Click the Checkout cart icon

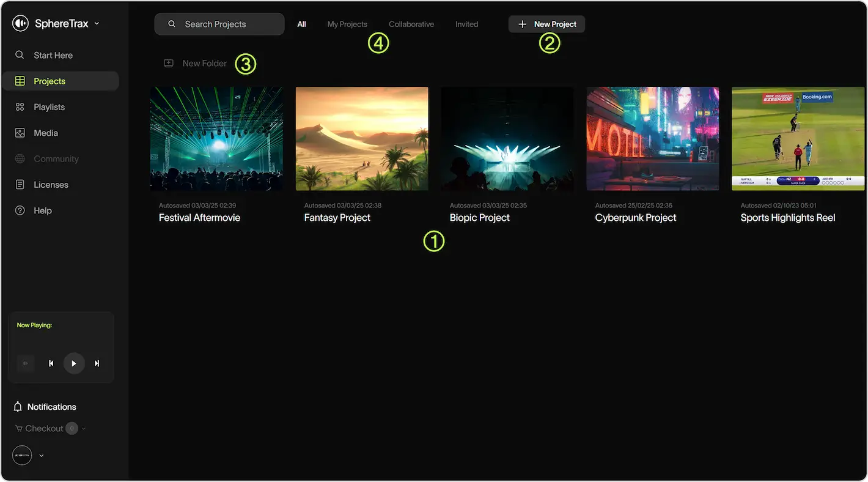19,428
